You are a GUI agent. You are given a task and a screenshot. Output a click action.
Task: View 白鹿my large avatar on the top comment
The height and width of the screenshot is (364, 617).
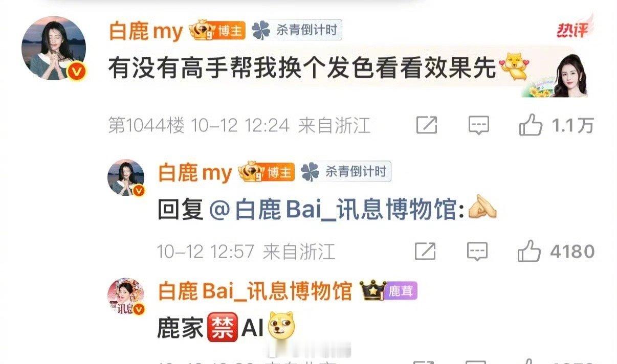click(x=54, y=48)
